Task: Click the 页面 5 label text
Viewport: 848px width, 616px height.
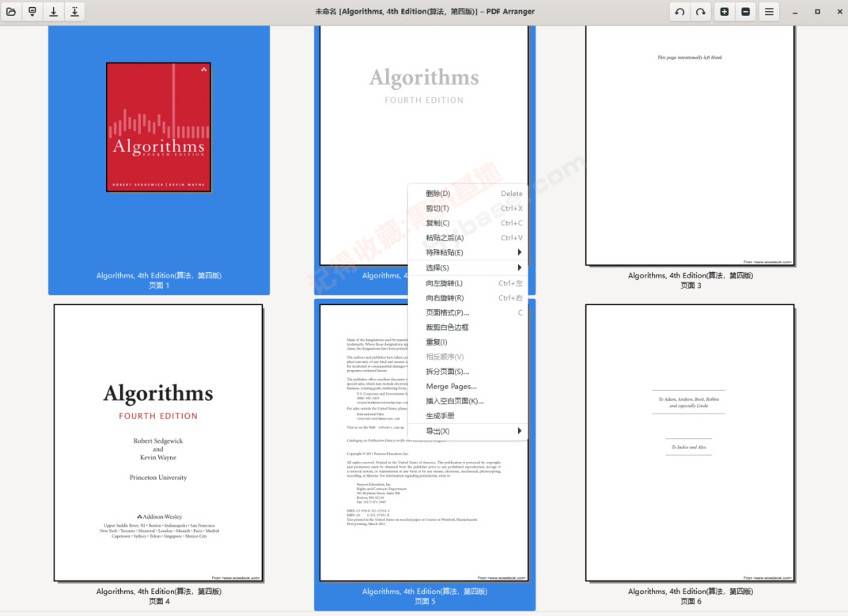Action: point(425,602)
